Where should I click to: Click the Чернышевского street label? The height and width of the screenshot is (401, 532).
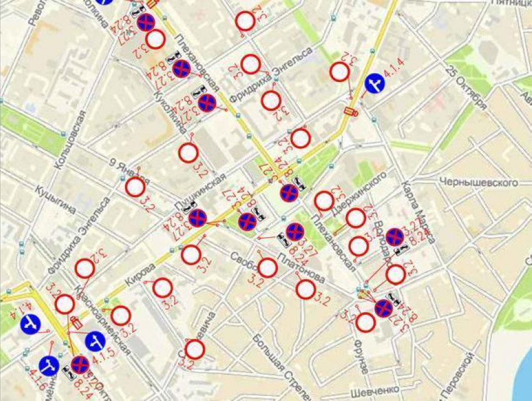tap(479, 183)
